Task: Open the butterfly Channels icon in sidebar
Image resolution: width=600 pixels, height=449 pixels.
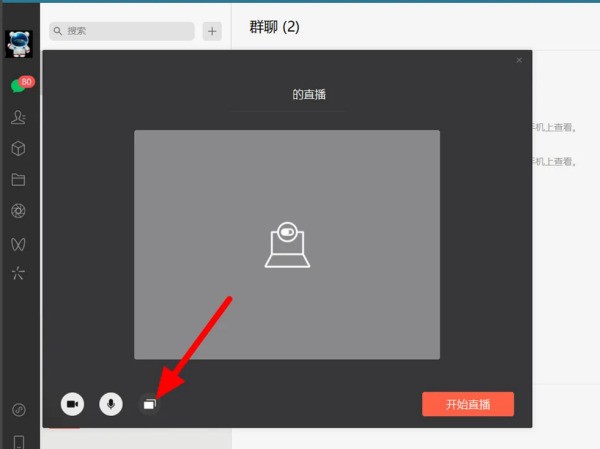Action: point(18,244)
